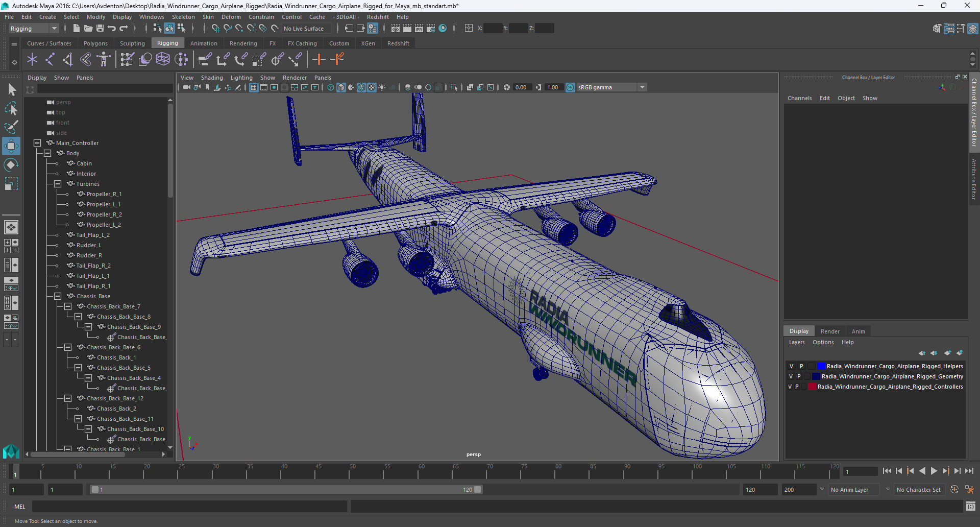Toggle playback P of Controllers layer
The height and width of the screenshot is (527, 980).
pyautogui.click(x=797, y=387)
